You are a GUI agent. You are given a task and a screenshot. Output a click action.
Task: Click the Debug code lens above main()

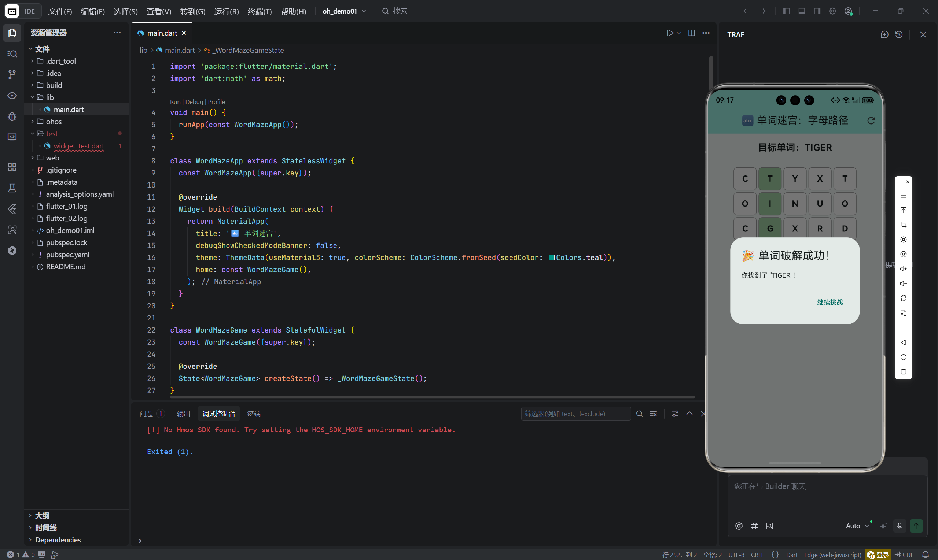click(x=194, y=101)
